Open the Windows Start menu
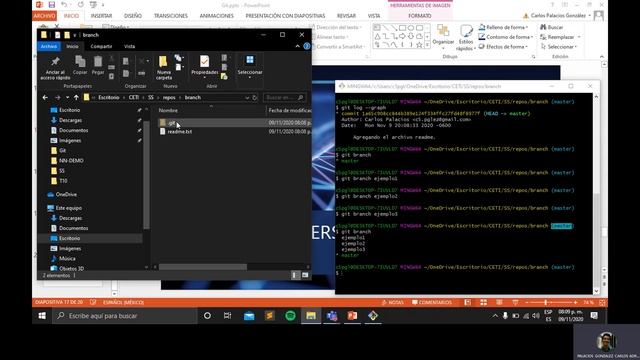640x360 pixels. pos(42,316)
